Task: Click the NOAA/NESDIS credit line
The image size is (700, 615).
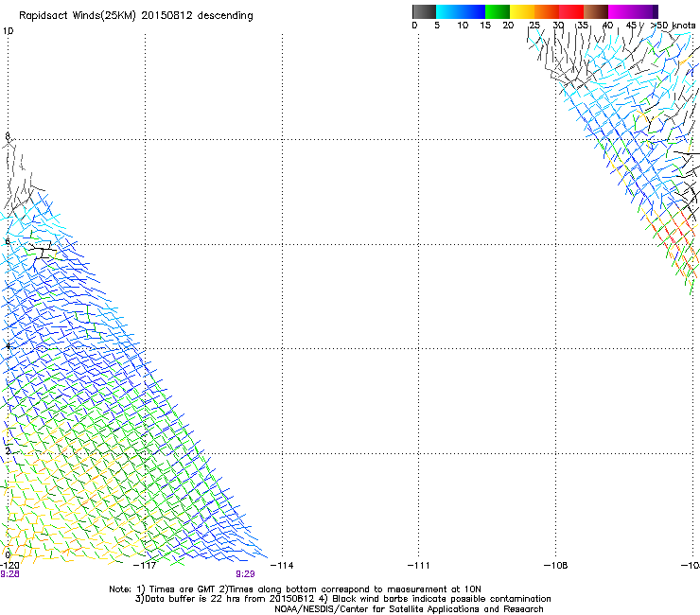Action: [409, 609]
